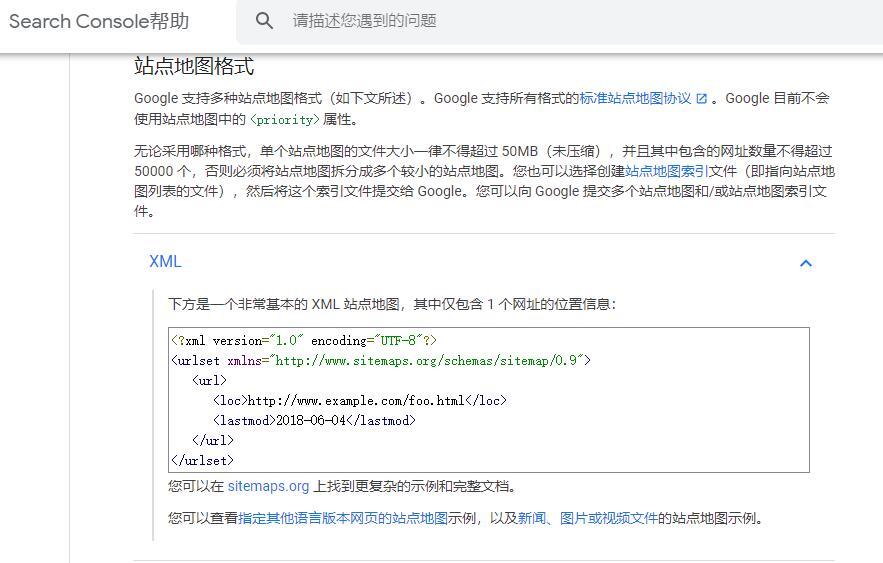Open the 标准站点地图协议 link
Image resolution: width=883 pixels, height=563 pixels.
(x=635, y=99)
